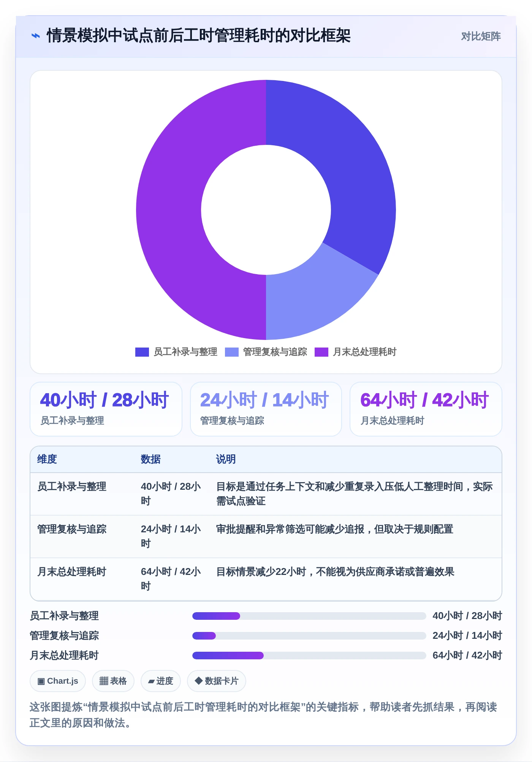Click the 管理复核与追踪 card caption
This screenshot has height=762, width=532.
tap(232, 421)
